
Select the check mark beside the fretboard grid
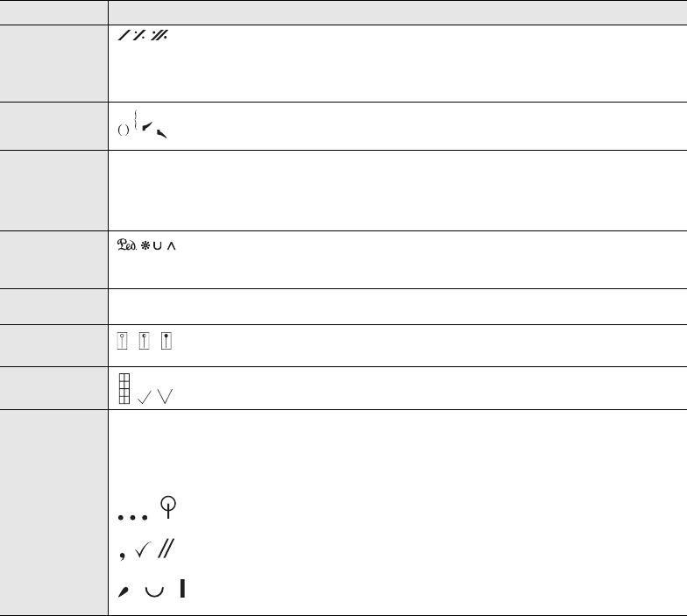pos(145,399)
